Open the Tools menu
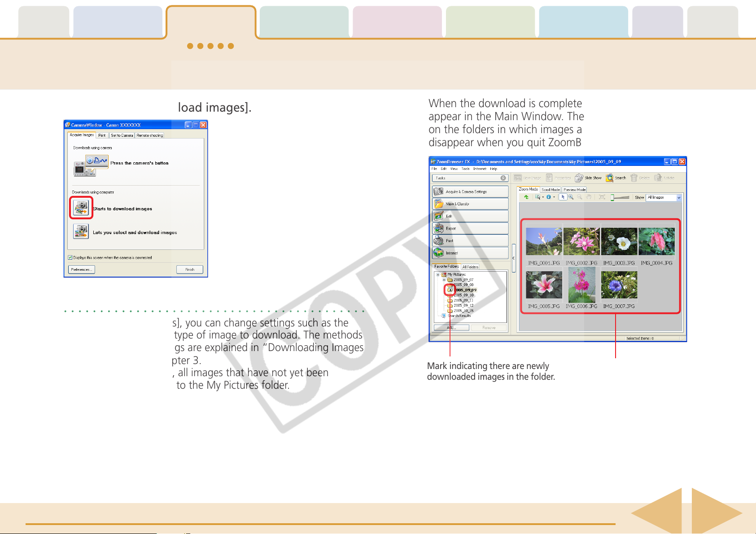 (466, 169)
